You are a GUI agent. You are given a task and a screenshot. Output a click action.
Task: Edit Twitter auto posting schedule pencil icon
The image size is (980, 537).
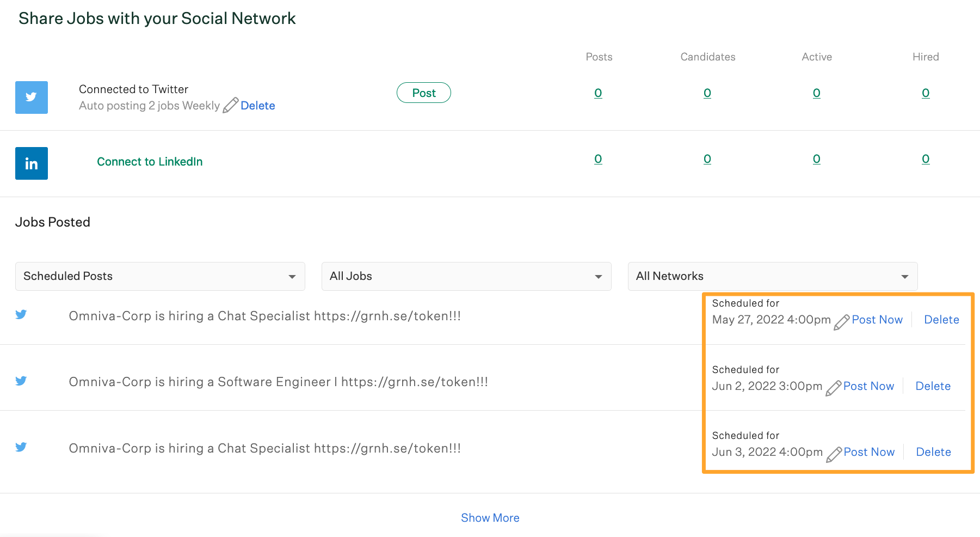tap(230, 105)
